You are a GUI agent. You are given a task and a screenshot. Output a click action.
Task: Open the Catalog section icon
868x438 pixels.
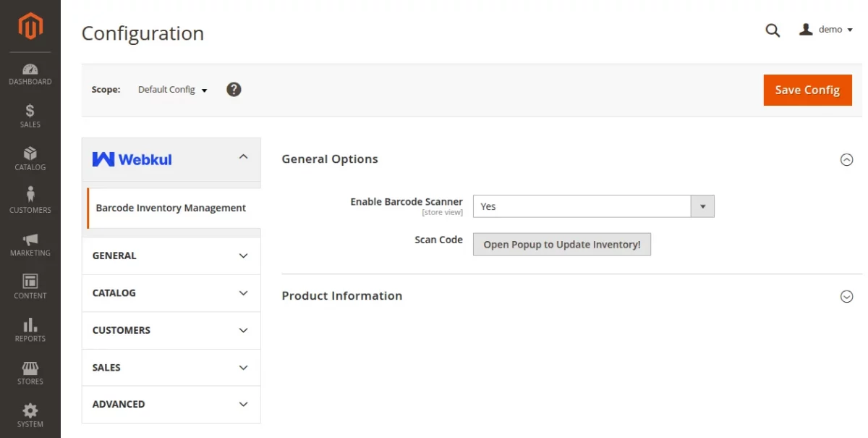tap(30, 159)
